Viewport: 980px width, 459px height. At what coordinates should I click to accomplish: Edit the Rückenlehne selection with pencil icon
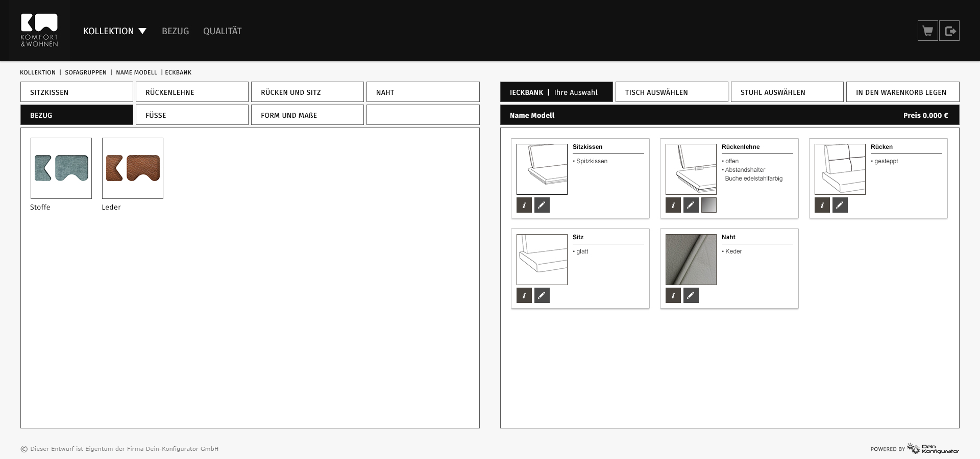691,205
